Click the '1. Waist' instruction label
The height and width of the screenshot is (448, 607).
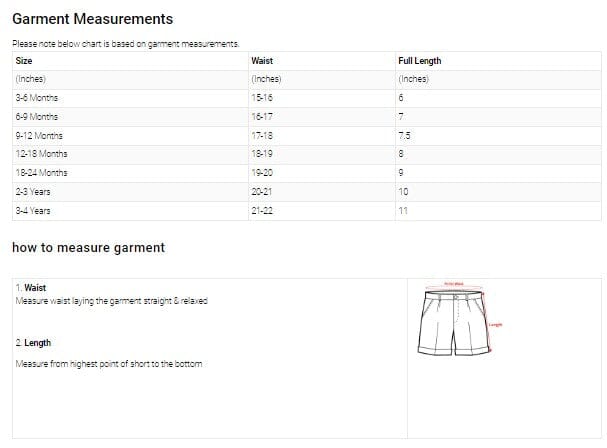point(31,287)
